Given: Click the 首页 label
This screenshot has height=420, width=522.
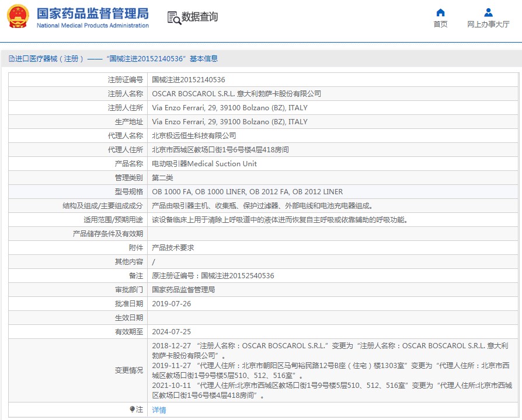Looking at the screenshot, I should click(x=440, y=24).
